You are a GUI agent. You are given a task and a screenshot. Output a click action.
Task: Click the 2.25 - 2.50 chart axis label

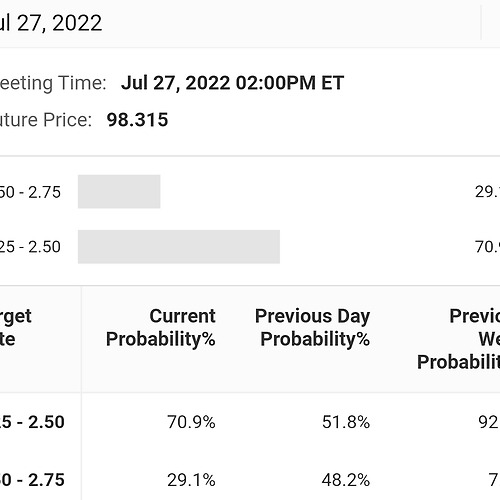(x=30, y=247)
